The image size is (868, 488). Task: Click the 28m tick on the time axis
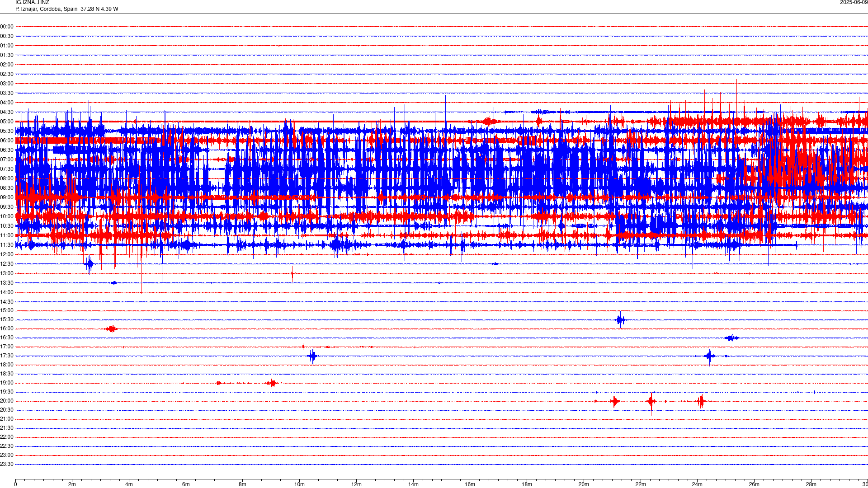[811, 484]
